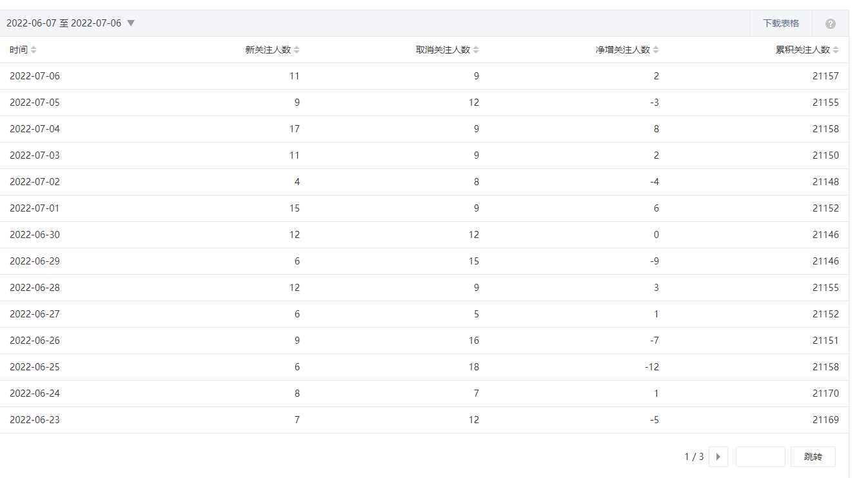Go to next page arrow

pyautogui.click(x=718, y=457)
